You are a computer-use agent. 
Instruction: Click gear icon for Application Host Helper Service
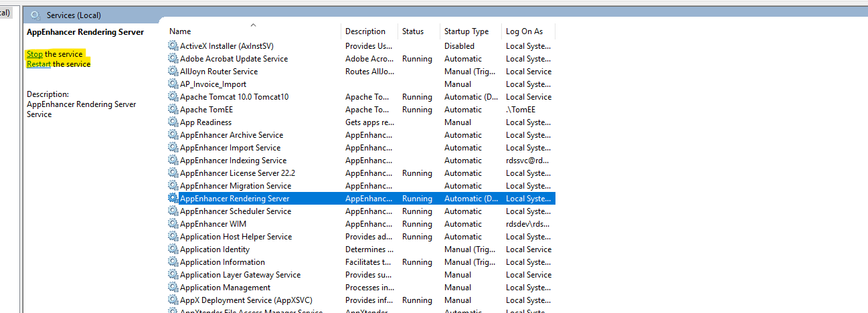pos(173,237)
